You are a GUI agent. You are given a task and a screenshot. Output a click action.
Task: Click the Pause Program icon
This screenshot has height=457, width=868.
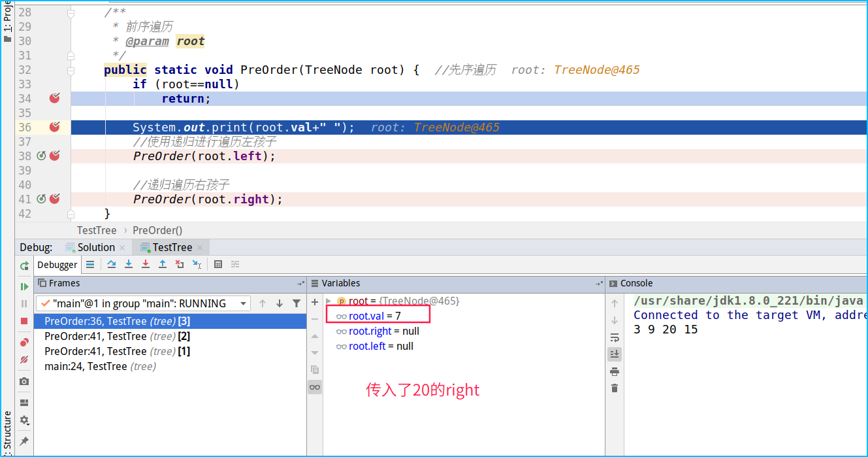(24, 303)
